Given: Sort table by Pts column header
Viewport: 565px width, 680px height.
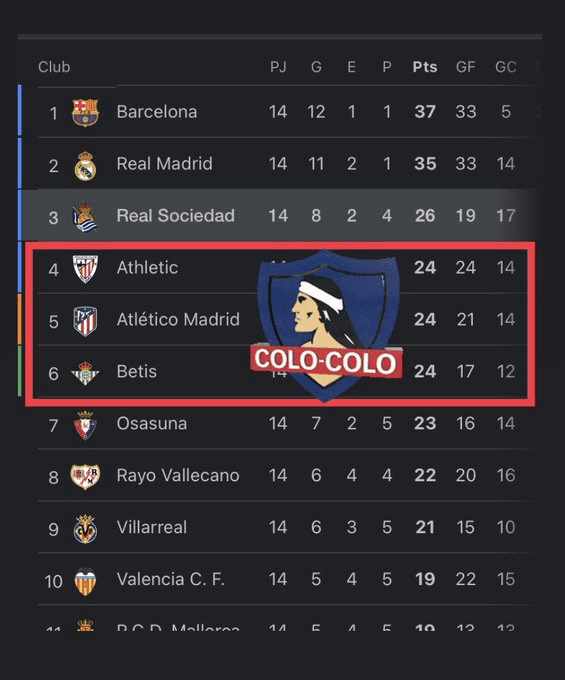Looking at the screenshot, I should click(x=425, y=67).
